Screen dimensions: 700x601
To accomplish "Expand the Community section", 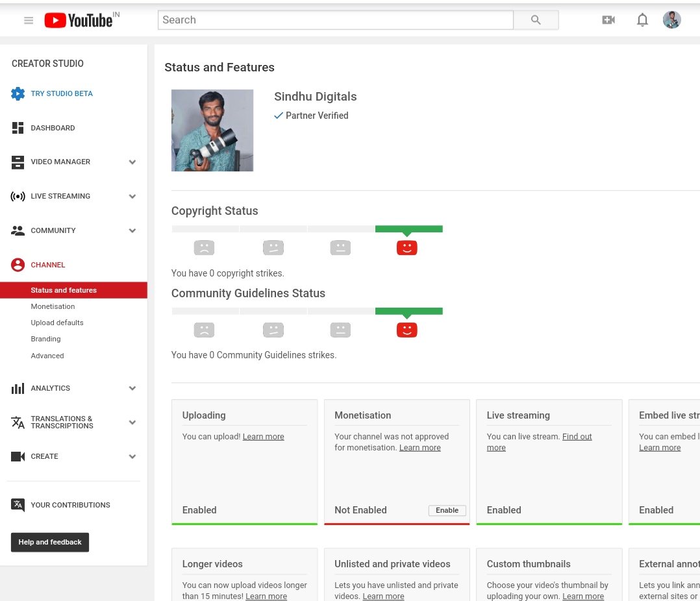I will 132,230.
